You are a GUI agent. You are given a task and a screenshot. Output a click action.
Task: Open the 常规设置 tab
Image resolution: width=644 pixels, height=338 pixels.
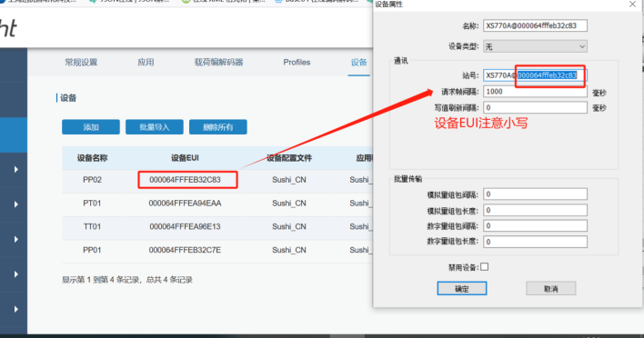point(81,63)
